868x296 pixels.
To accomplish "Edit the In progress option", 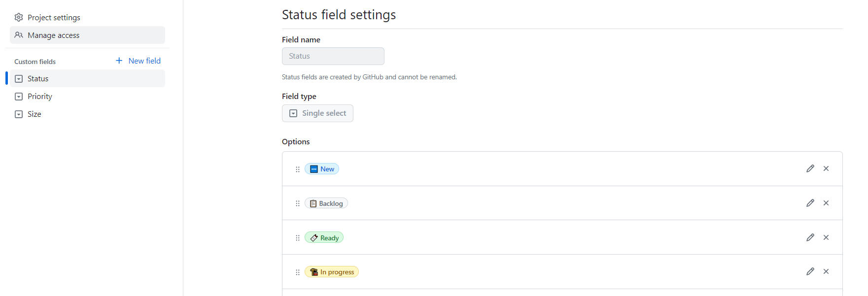I will [x=810, y=271].
